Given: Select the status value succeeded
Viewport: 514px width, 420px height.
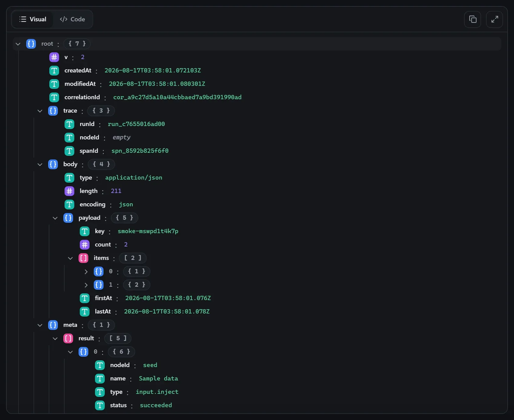Looking at the screenshot, I should point(156,405).
